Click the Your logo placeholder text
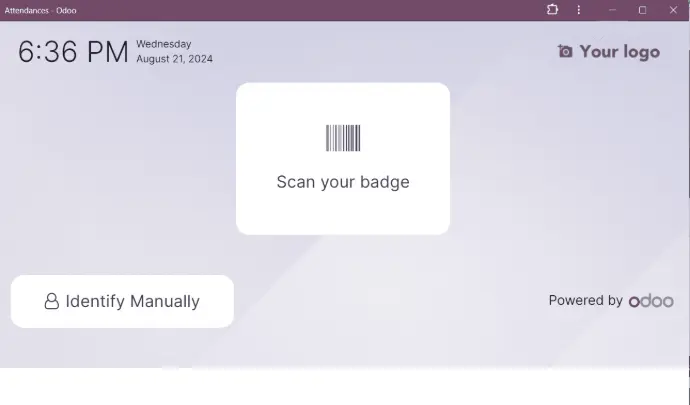This screenshot has width=690, height=405. tap(620, 52)
